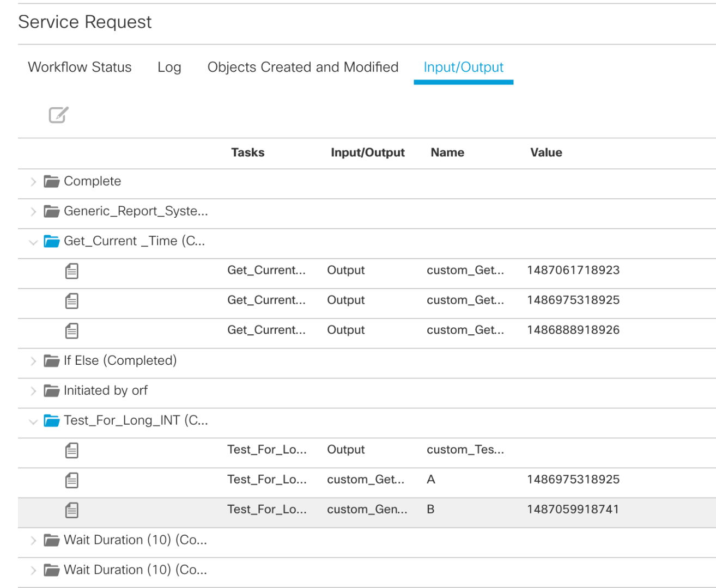Click the Generic_Report_Syste... folder icon
This screenshot has width=716, height=588.
(52, 211)
